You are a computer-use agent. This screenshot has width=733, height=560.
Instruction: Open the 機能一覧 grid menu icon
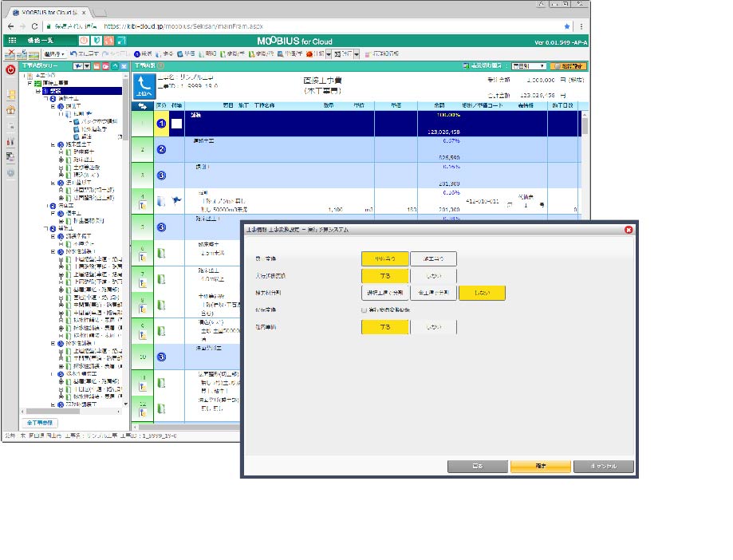[12, 41]
